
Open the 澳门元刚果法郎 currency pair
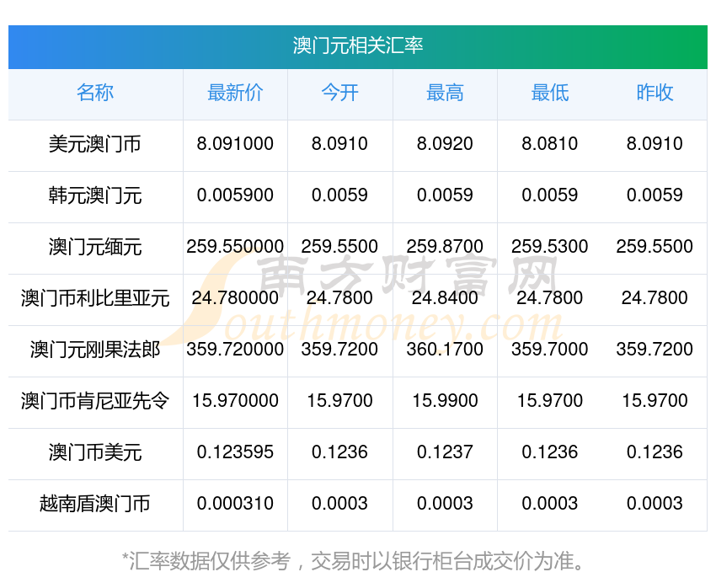point(95,350)
